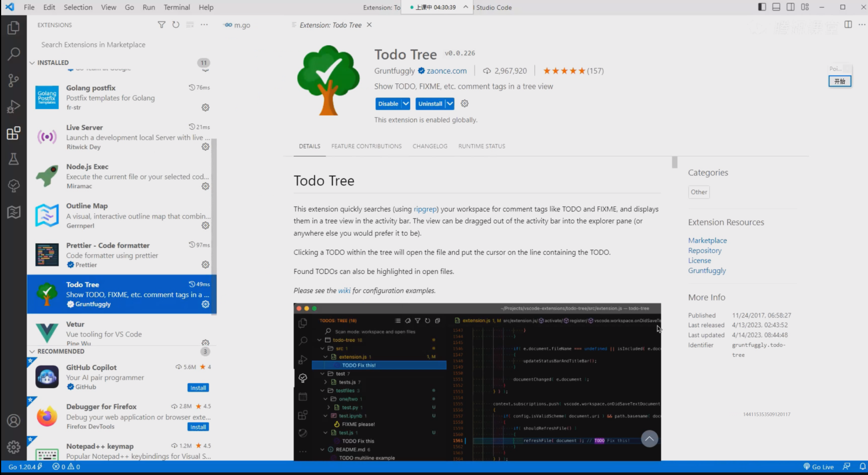This screenshot has width=868, height=475.
Task: Open manage gear for Golang postfix
Action: pyautogui.click(x=205, y=108)
